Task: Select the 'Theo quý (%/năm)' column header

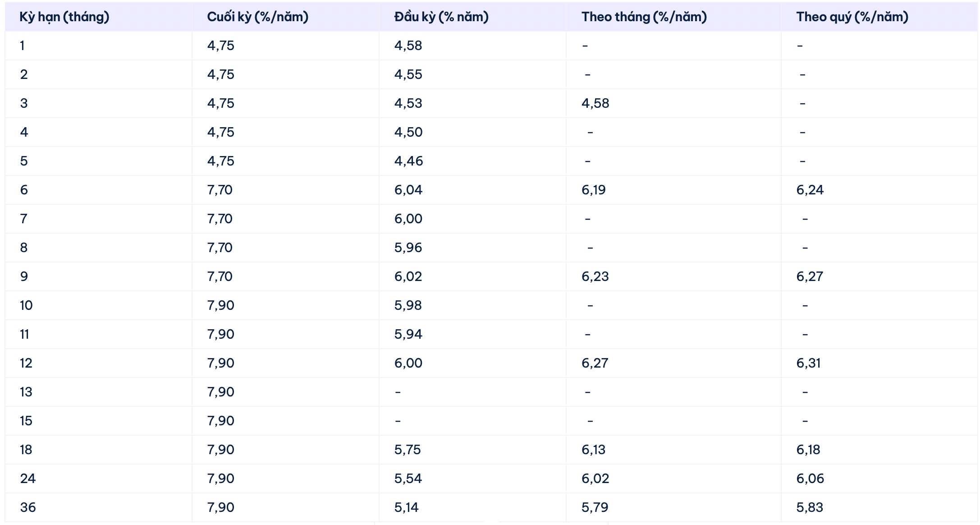Action: coord(852,17)
